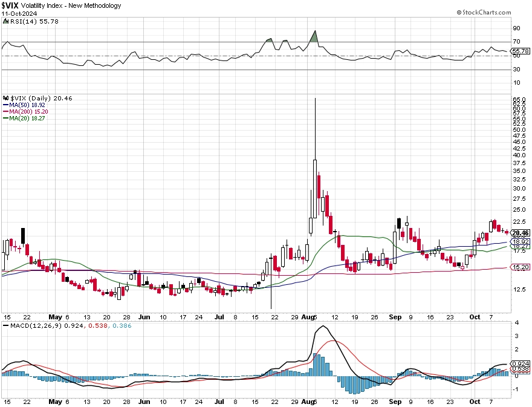The height and width of the screenshot is (407, 532).
Task: Click the August 5 spike candle top
Action: tap(315, 99)
